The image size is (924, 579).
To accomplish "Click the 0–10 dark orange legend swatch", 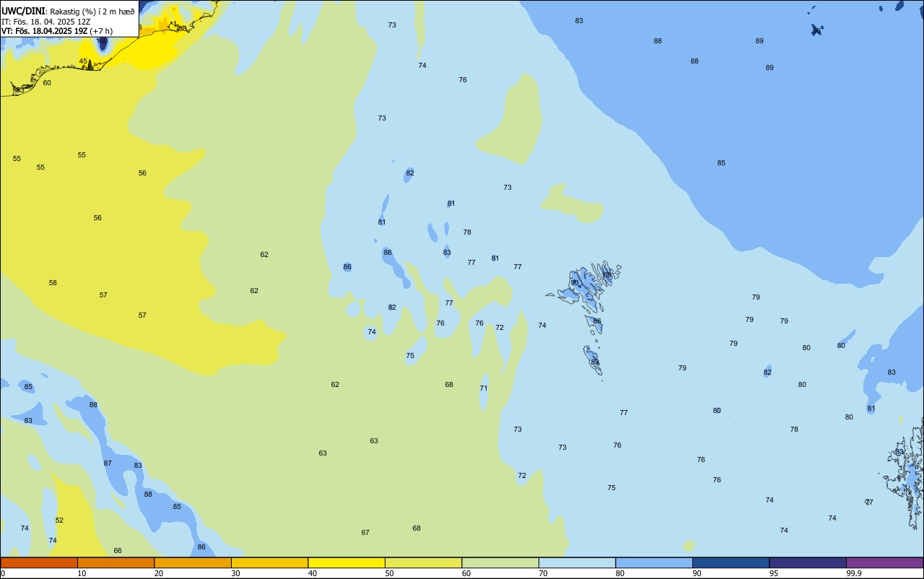I will pos(39,562).
